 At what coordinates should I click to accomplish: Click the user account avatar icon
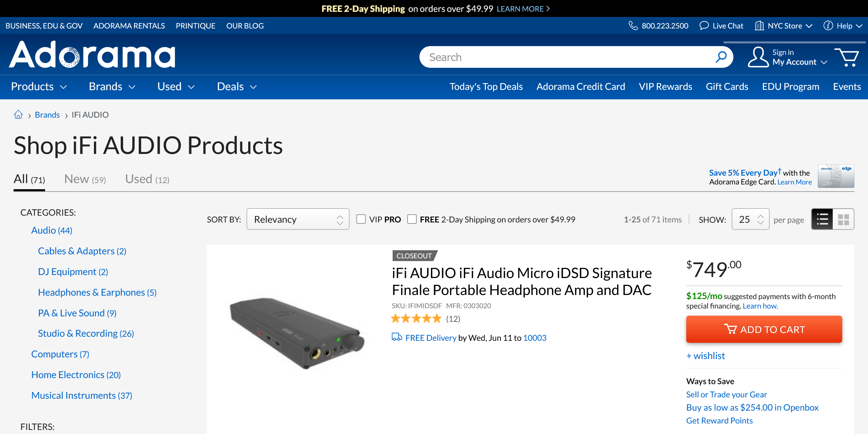pyautogui.click(x=758, y=57)
